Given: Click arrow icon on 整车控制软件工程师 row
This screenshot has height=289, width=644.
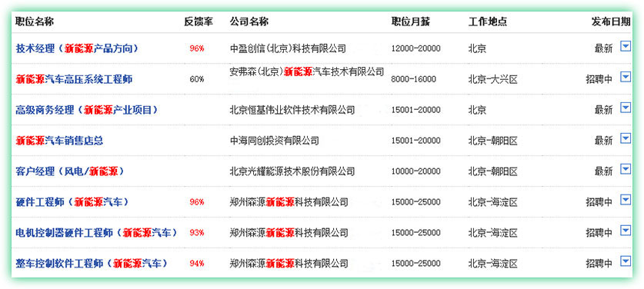Looking at the screenshot, I should pos(625,261).
